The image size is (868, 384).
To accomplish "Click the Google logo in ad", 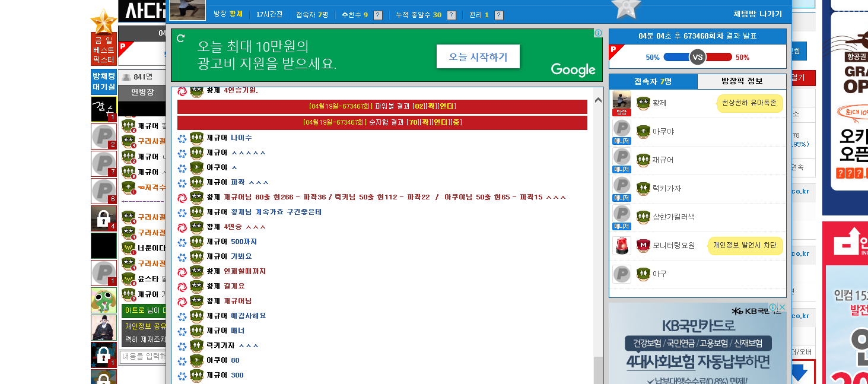I will (573, 69).
